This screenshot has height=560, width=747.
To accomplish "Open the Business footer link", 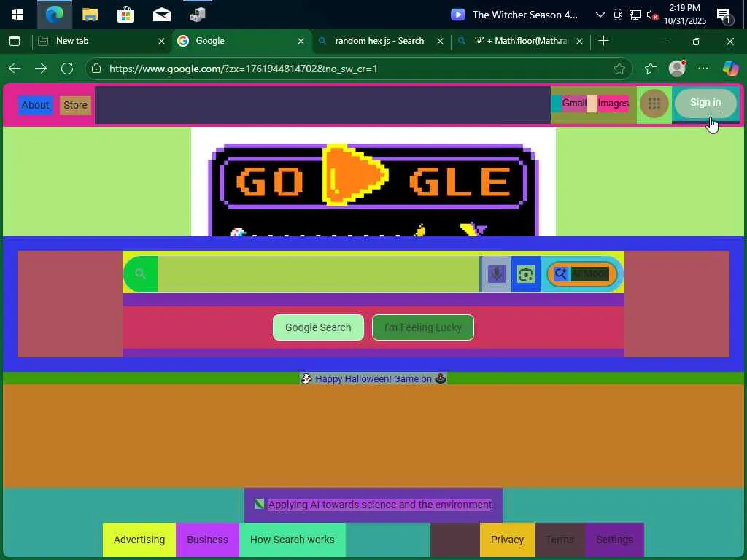I will (x=207, y=540).
